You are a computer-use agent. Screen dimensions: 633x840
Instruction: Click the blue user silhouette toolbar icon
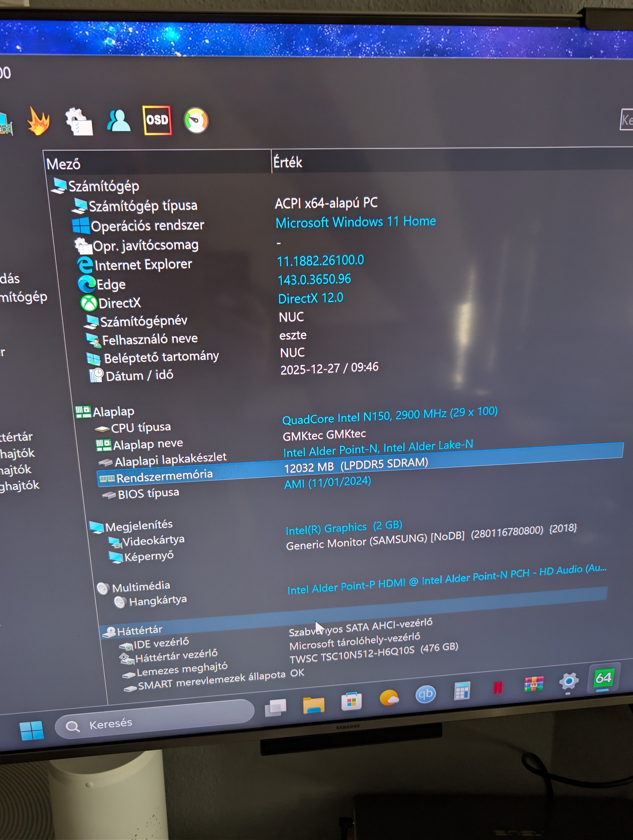(119, 121)
